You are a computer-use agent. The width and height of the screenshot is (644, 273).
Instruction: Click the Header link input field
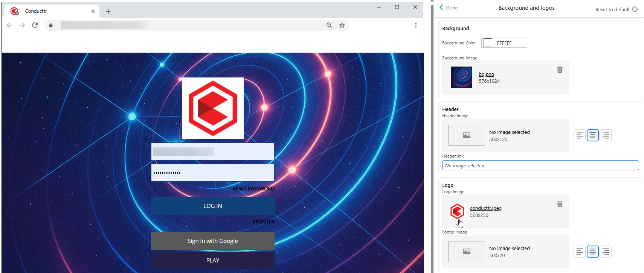click(540, 165)
